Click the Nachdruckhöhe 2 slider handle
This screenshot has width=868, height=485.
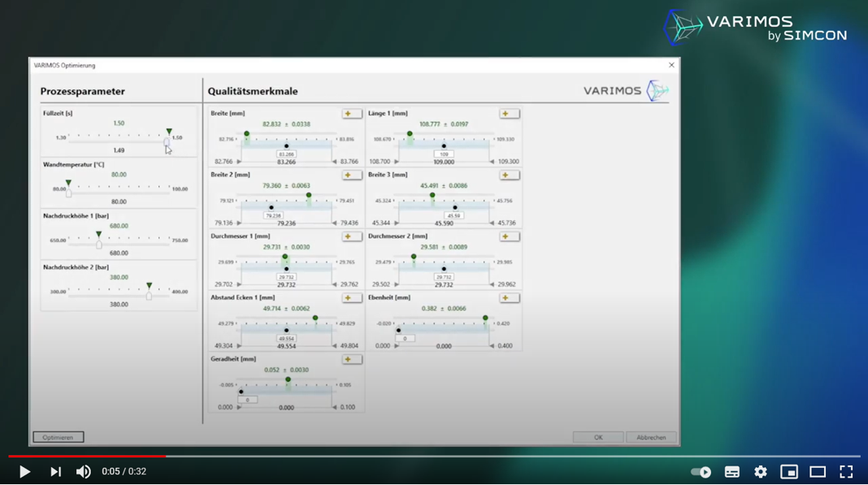pos(149,297)
